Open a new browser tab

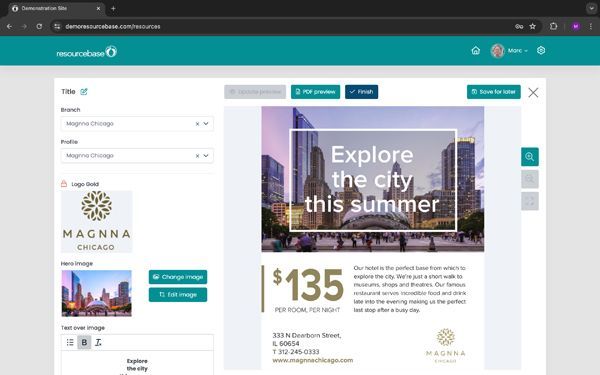coord(113,8)
